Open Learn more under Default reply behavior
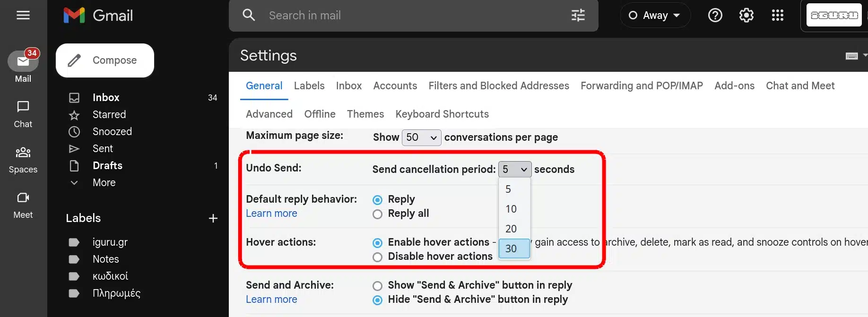 [x=271, y=214]
